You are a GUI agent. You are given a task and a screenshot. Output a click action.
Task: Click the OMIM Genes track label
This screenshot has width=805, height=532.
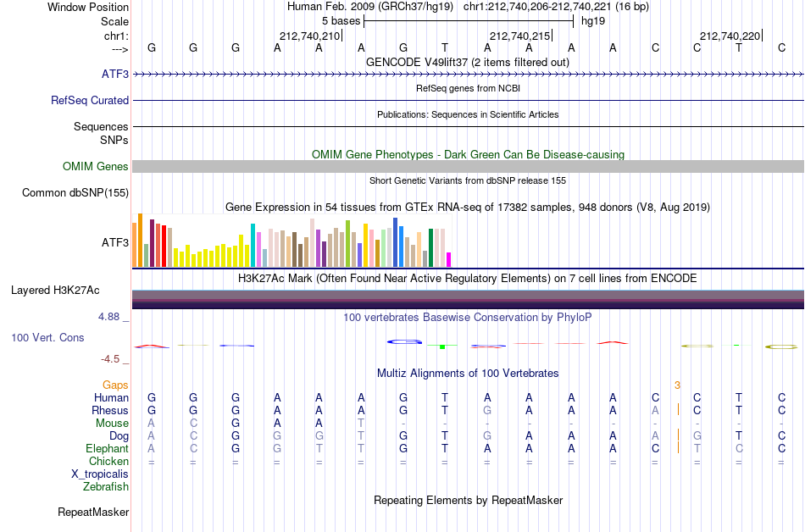(96, 167)
